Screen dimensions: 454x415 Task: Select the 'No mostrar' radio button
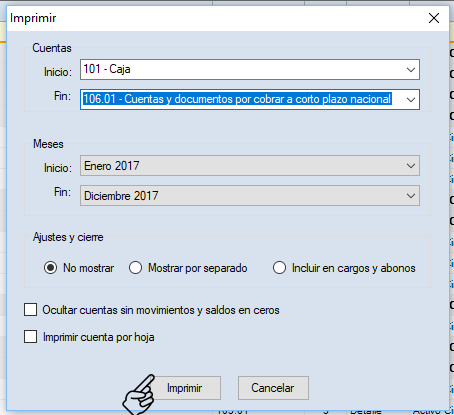tap(50, 268)
